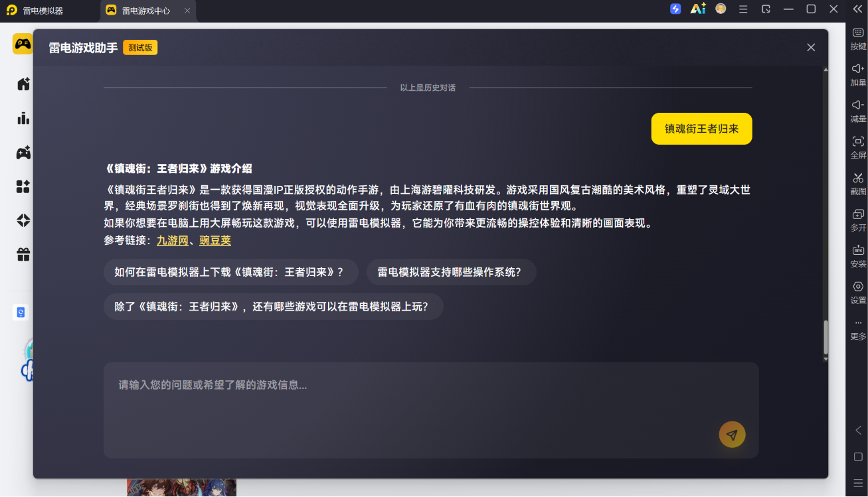Collapse the right toolbar with double chevron
Viewport: 868px width, 497px height.
coord(857,9)
